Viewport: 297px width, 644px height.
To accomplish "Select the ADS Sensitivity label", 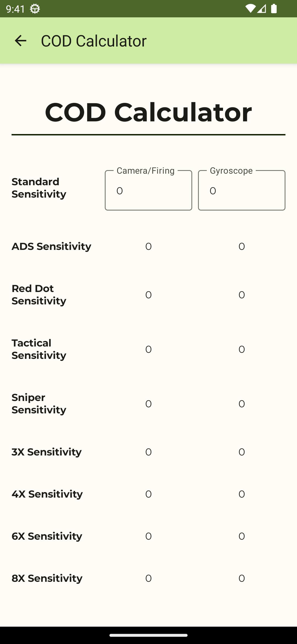I will [51, 246].
